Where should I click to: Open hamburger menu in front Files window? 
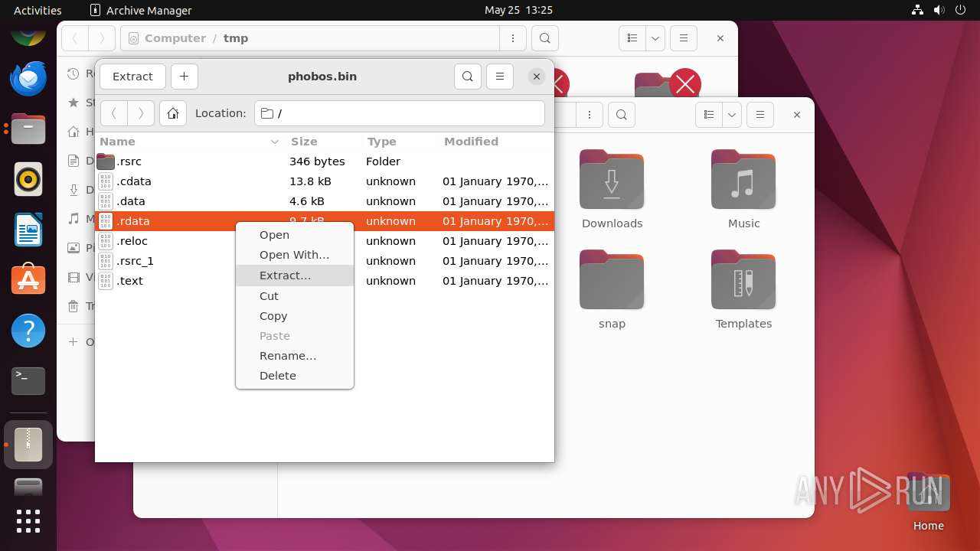pyautogui.click(x=760, y=115)
